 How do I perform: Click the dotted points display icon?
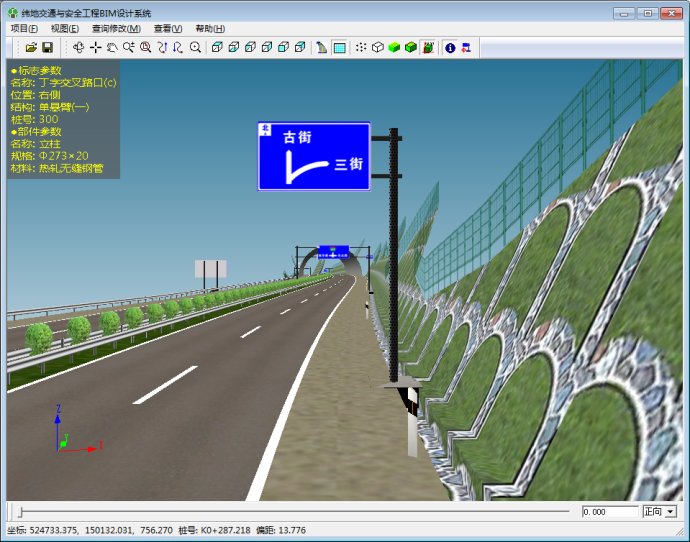(x=361, y=47)
